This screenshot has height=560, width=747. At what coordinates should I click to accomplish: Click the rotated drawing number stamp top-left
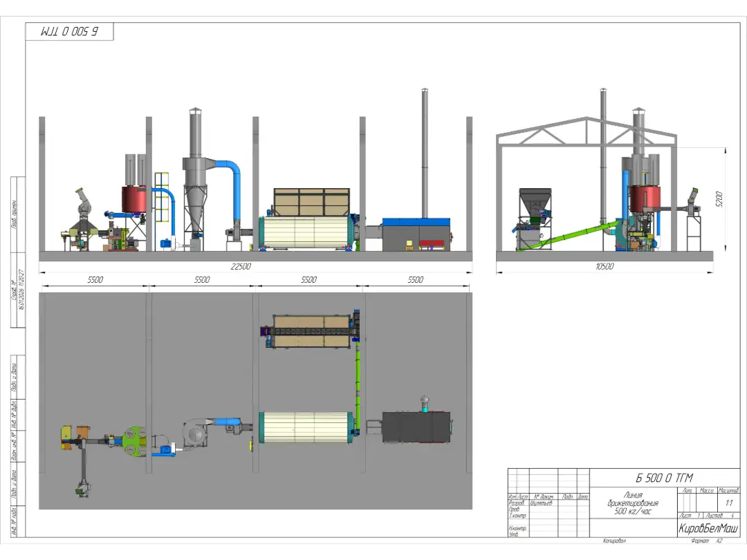pos(69,32)
